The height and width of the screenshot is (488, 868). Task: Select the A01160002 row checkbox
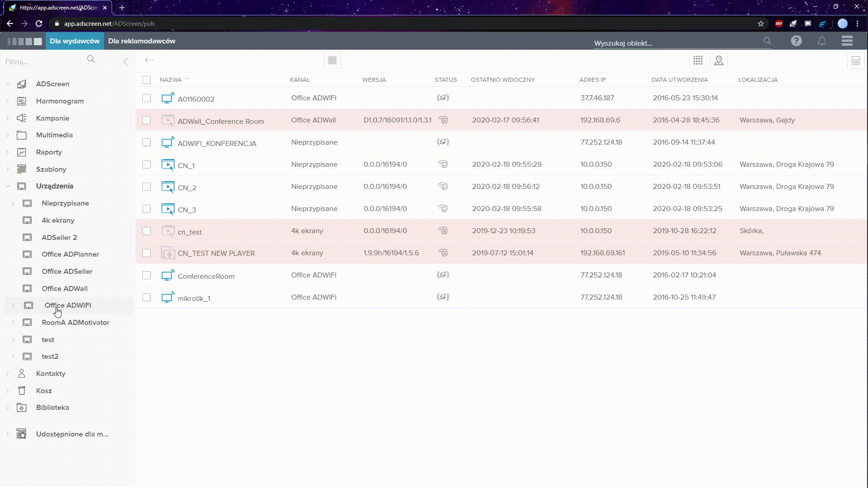[x=146, y=98]
